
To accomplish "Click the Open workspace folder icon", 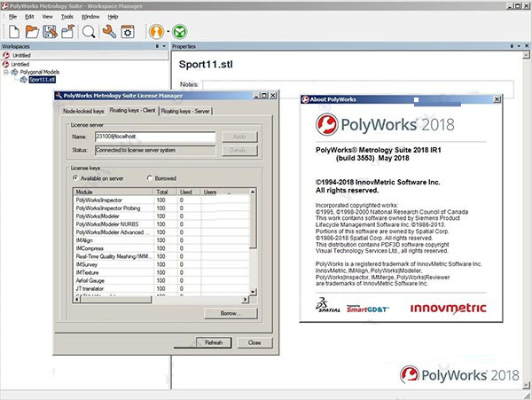I will click(x=32, y=32).
